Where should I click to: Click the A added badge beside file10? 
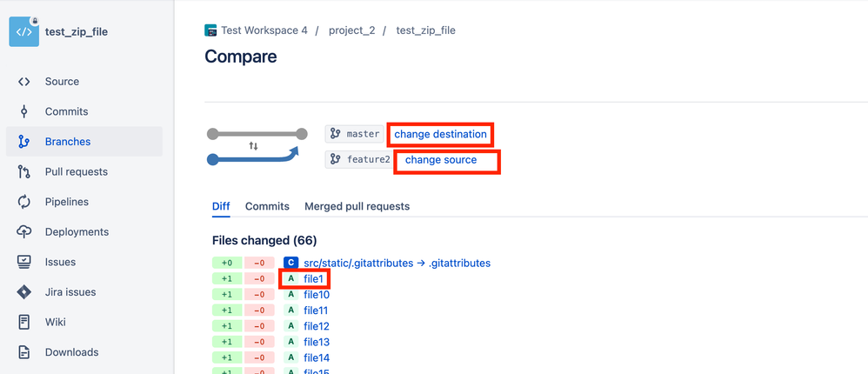(x=291, y=294)
